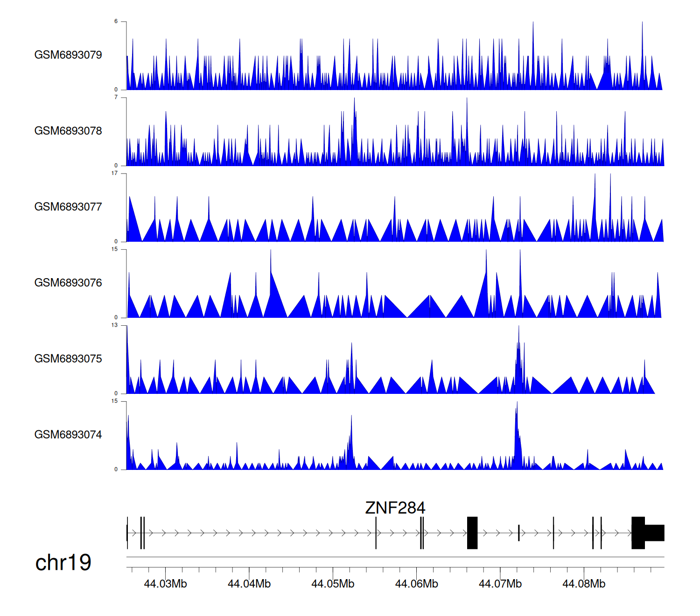Screen dimensions: 700x616
Task: Select the 44.08Mb axis label
Action: (584, 584)
